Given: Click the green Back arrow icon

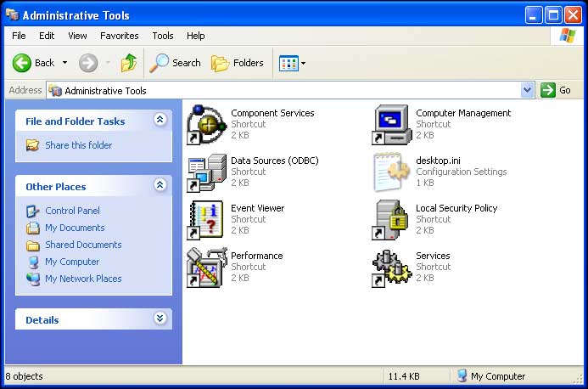Looking at the screenshot, I should [x=22, y=63].
